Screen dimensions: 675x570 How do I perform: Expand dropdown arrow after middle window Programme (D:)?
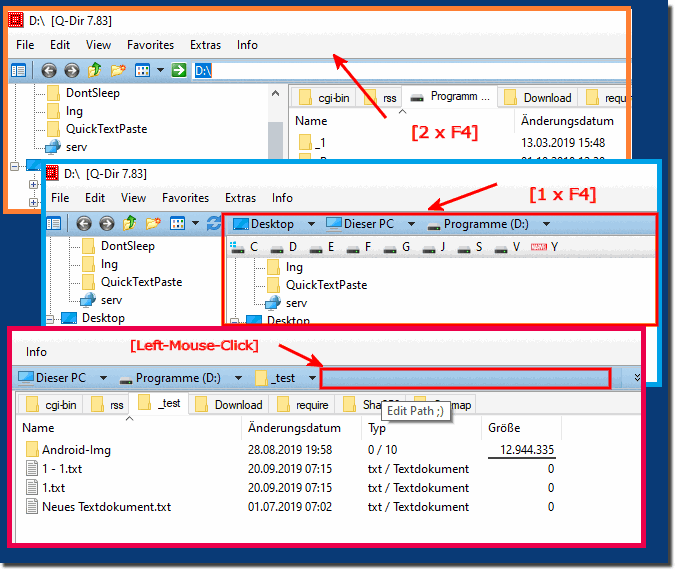pos(546,224)
